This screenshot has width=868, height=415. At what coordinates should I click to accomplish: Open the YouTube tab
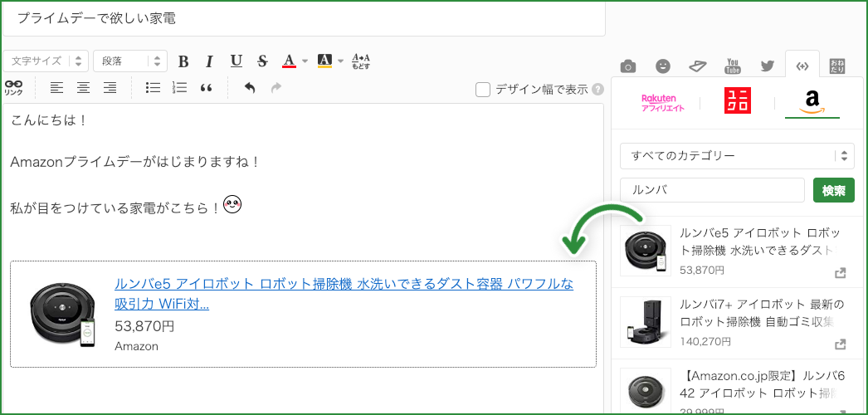(x=733, y=66)
